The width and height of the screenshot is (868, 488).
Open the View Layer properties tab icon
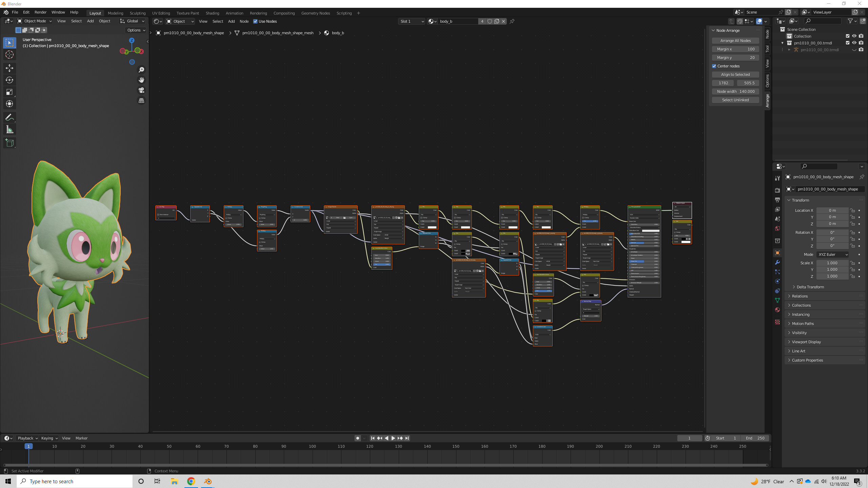pyautogui.click(x=777, y=209)
